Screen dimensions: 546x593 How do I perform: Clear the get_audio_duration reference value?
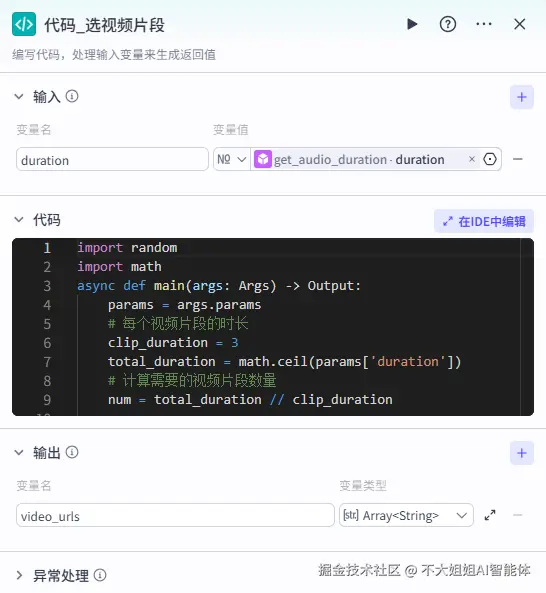[472, 159]
